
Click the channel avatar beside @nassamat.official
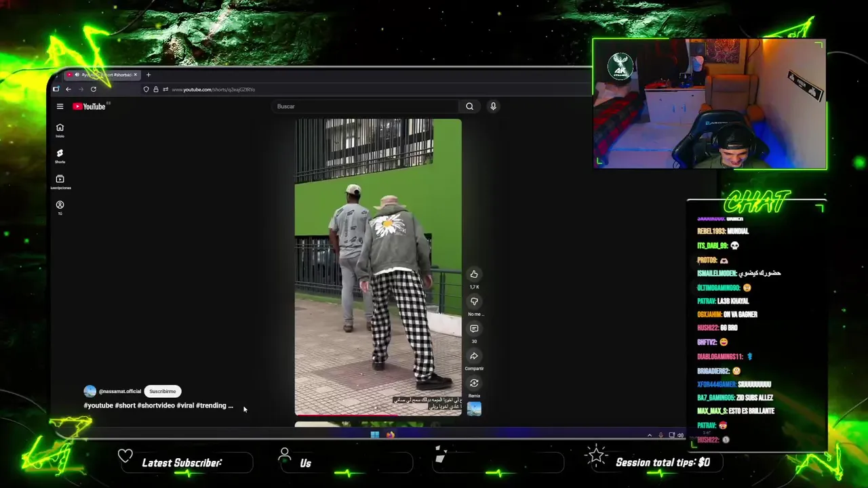tap(90, 391)
